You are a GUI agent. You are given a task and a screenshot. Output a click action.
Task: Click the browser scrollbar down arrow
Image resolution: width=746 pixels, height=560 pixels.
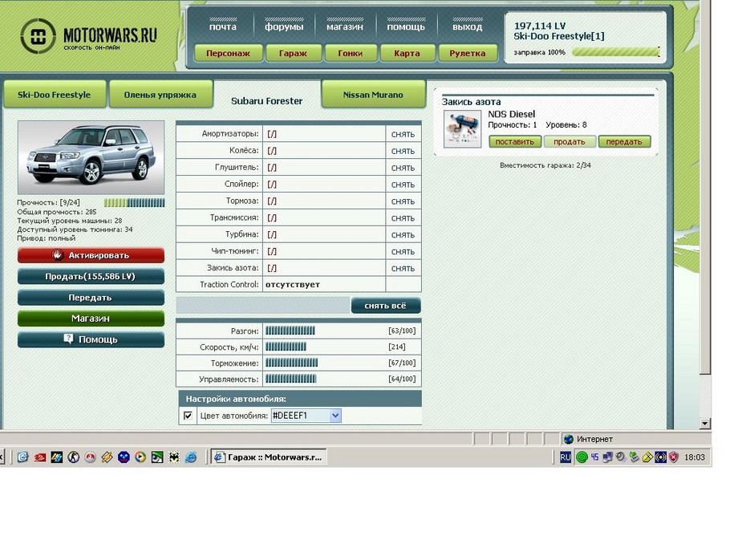pyautogui.click(x=705, y=423)
